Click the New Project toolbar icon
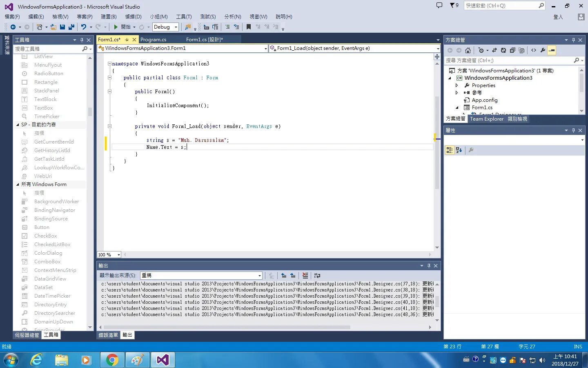 tap(39, 27)
